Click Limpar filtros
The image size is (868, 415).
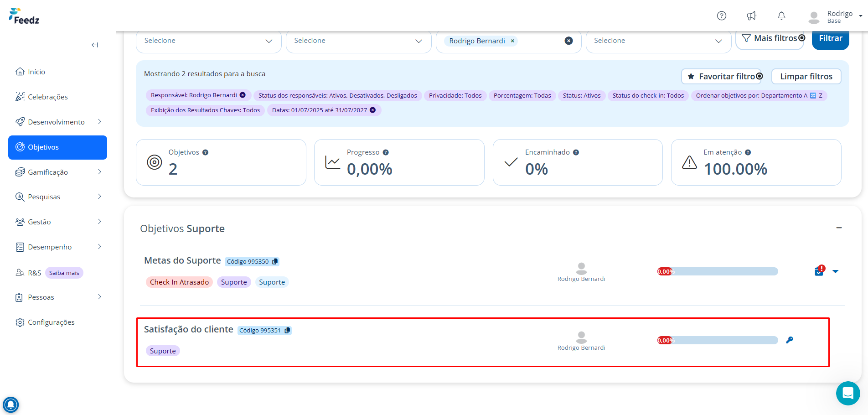click(806, 77)
